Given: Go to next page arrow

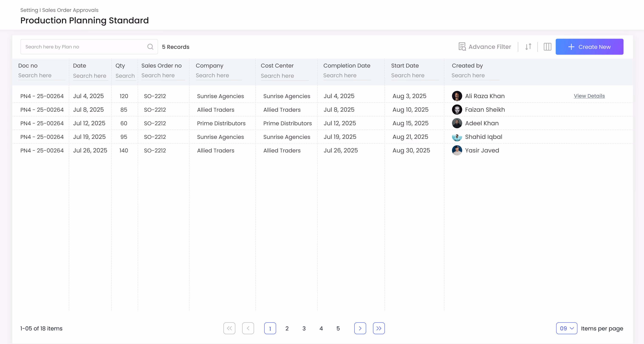Looking at the screenshot, I should (360, 328).
